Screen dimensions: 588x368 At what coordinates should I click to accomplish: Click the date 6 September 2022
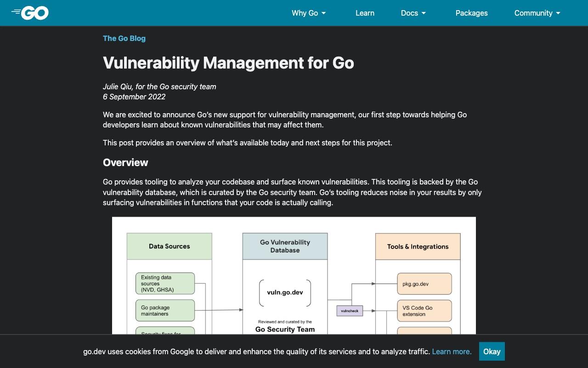pyautogui.click(x=134, y=97)
